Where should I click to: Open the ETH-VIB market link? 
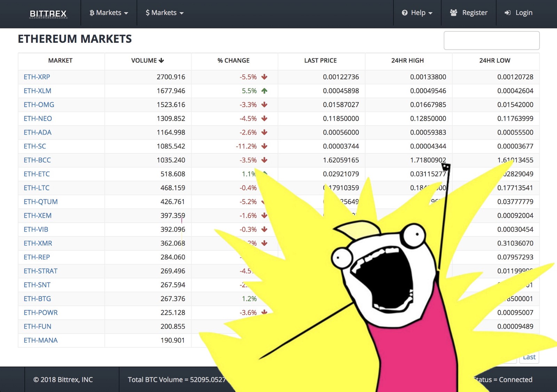coord(36,230)
